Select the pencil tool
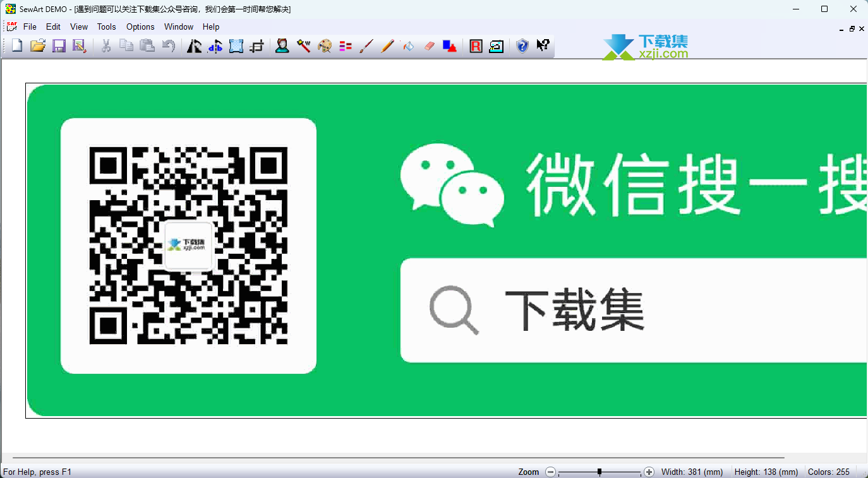The width and height of the screenshot is (868, 478). (387, 45)
